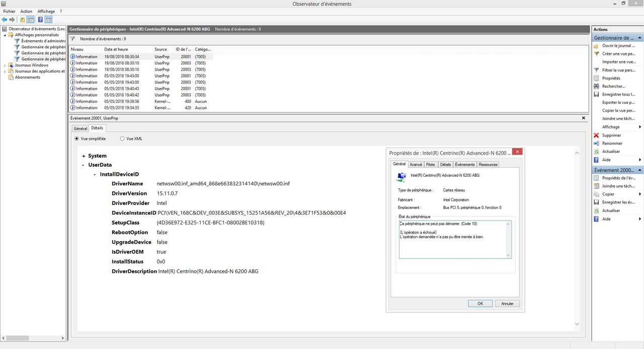Click the Forward arrow in the toolbar
Image resolution: width=644 pixels, height=349 pixels.
coord(12,20)
